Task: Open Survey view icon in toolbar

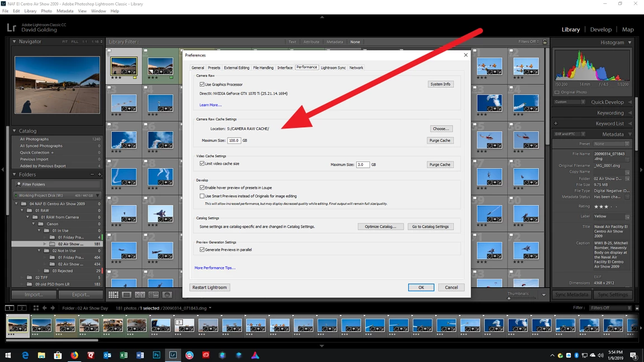Action: (153, 295)
